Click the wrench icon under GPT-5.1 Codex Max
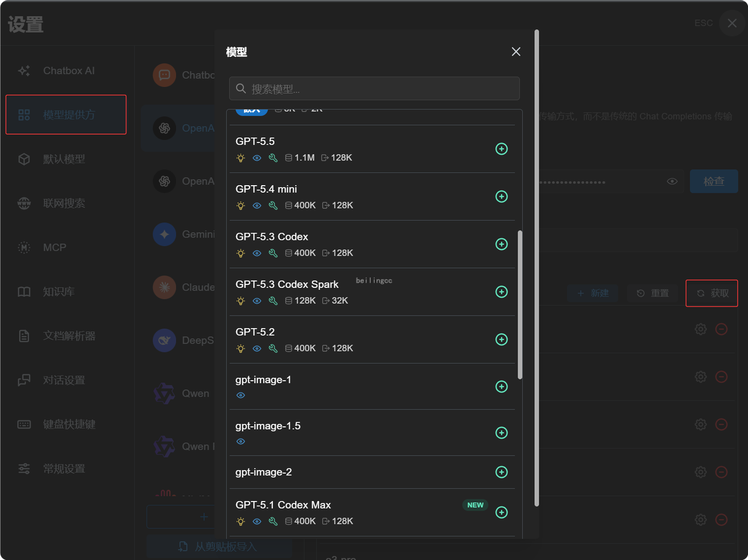 click(x=273, y=521)
